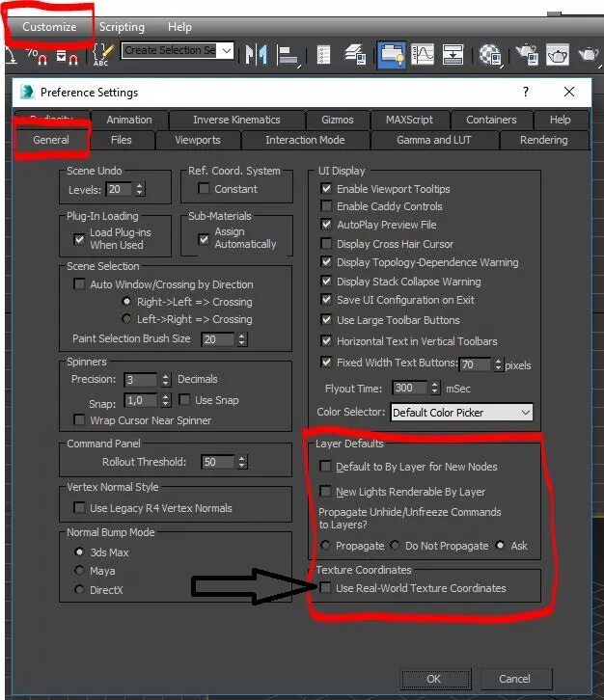The width and height of the screenshot is (604, 700).
Task: Uncheck Save UI Configuration on Exit
Action: (326, 300)
